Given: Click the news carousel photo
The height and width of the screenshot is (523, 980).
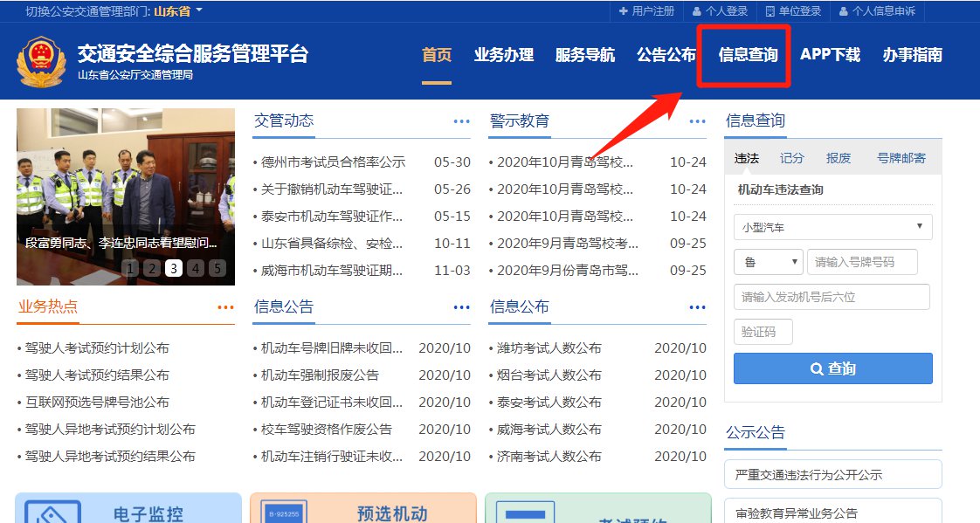Looking at the screenshot, I should coord(126,196).
